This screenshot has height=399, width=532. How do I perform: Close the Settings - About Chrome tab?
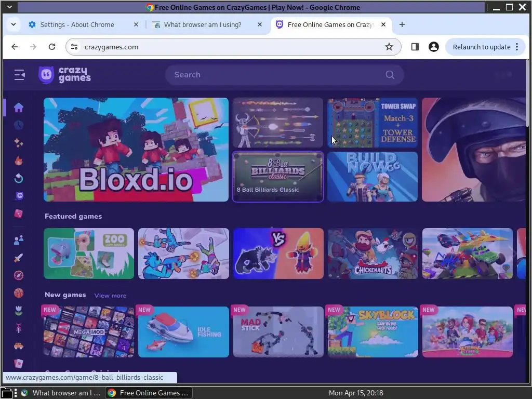136,24
